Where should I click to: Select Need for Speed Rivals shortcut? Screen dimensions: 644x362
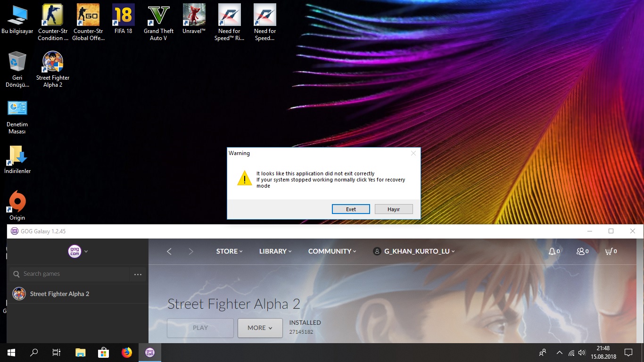(x=229, y=22)
